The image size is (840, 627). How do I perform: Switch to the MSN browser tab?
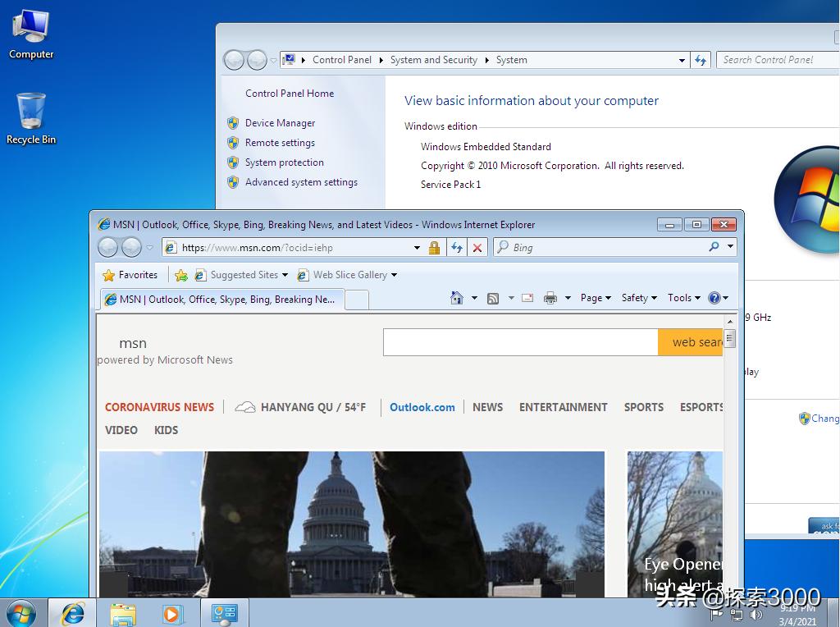click(x=221, y=299)
